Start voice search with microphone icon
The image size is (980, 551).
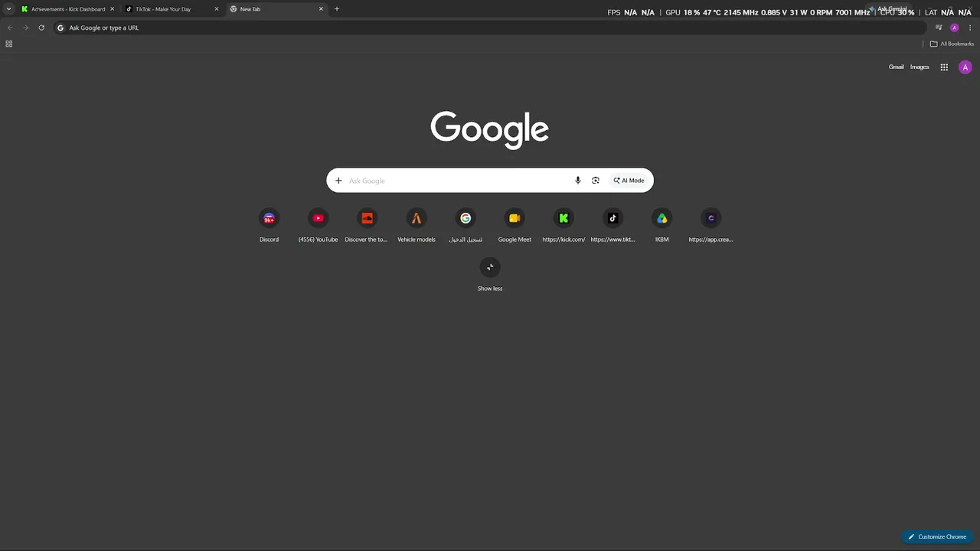point(578,181)
